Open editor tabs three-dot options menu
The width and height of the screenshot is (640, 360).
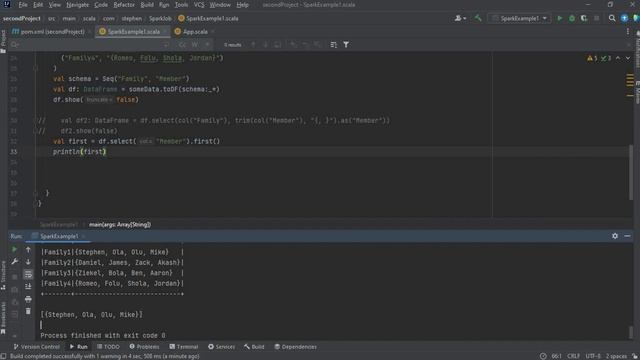628,31
